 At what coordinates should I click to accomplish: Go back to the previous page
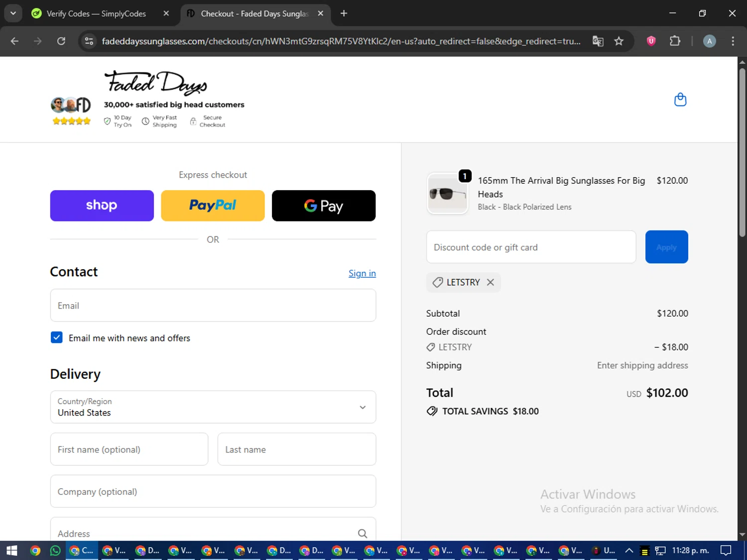click(14, 41)
